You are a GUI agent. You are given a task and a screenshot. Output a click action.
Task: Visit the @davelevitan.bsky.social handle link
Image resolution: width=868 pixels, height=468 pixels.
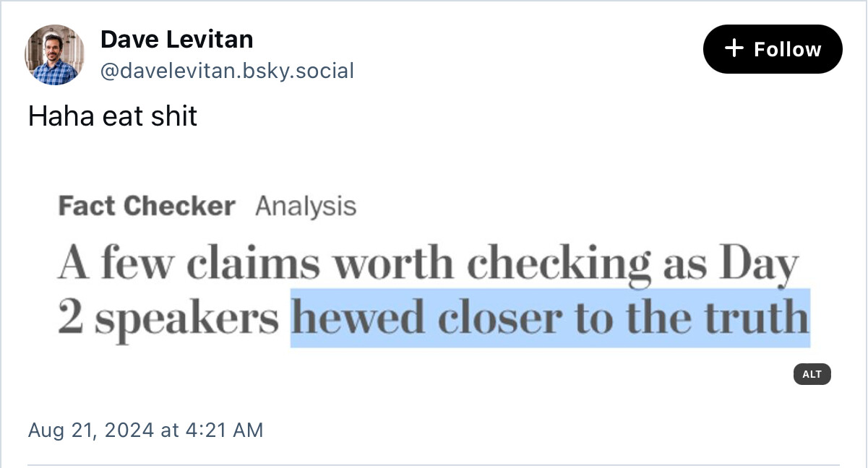(x=227, y=71)
